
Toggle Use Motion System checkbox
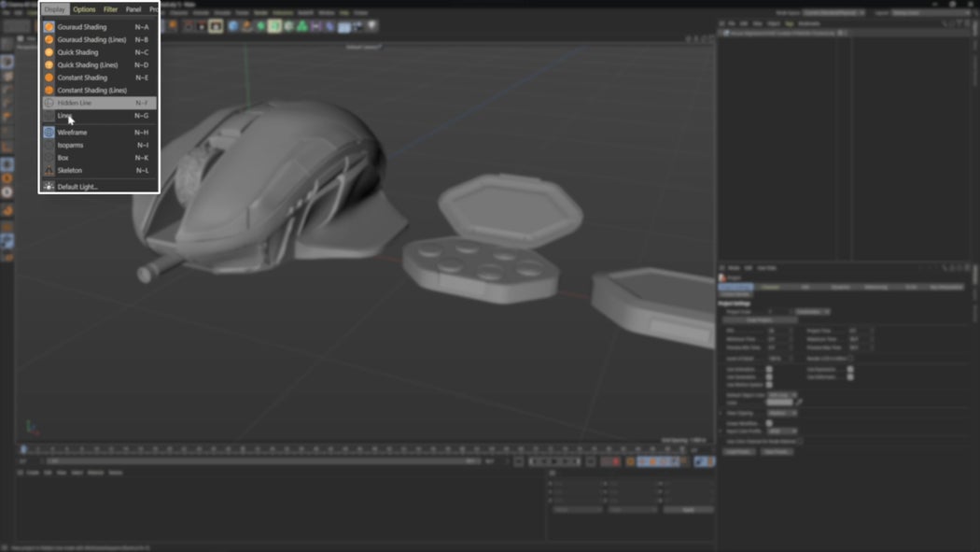click(769, 385)
